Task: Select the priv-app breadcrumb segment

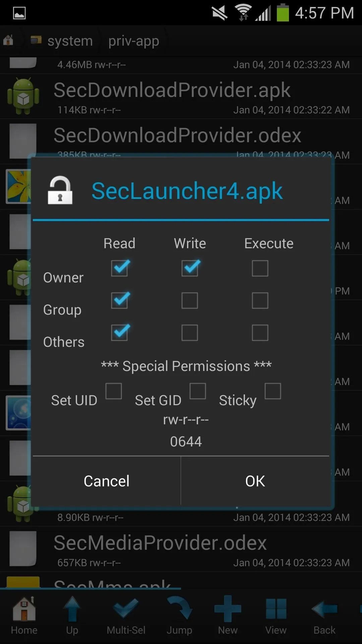Action: [x=134, y=41]
